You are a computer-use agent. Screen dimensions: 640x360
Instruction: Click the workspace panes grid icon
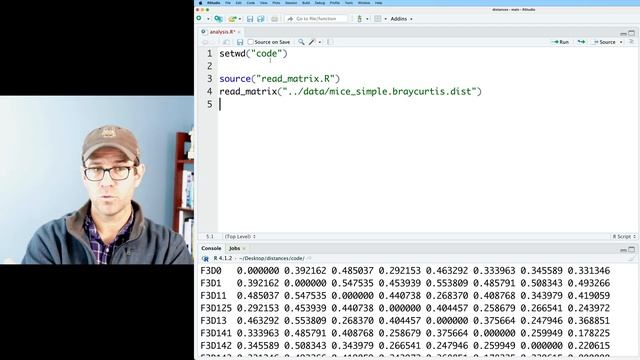tap(378, 19)
